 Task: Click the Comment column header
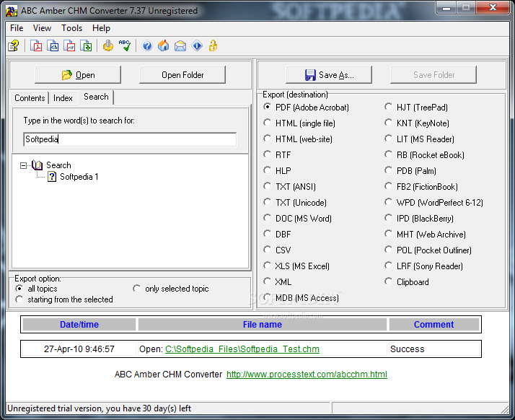tap(433, 324)
